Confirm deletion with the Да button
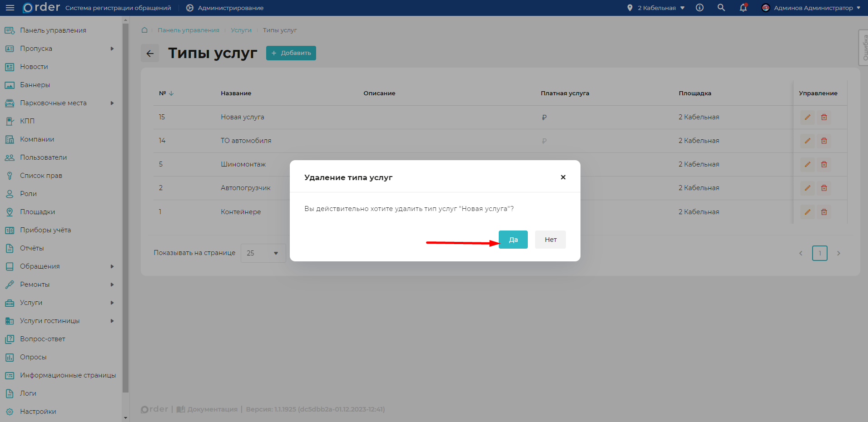Screen dimensions: 868x422 click(x=513, y=240)
